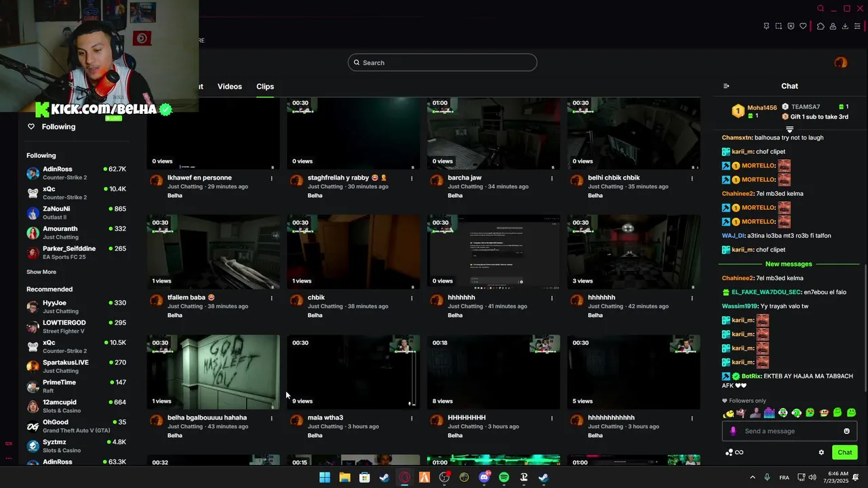Click the purple microphone icon in the message box

coord(733,431)
